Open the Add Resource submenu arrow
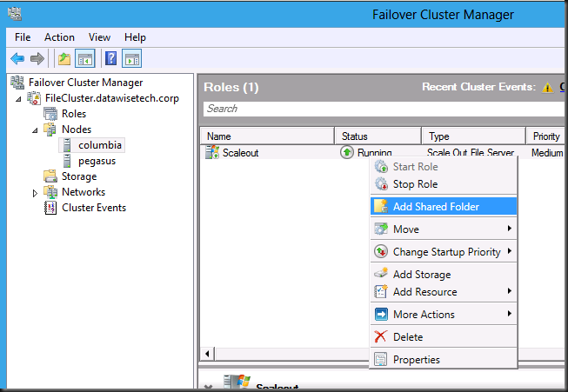 point(510,290)
